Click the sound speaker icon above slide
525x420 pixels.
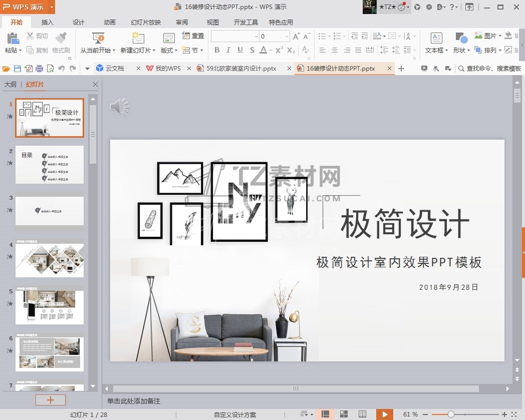coord(119,107)
